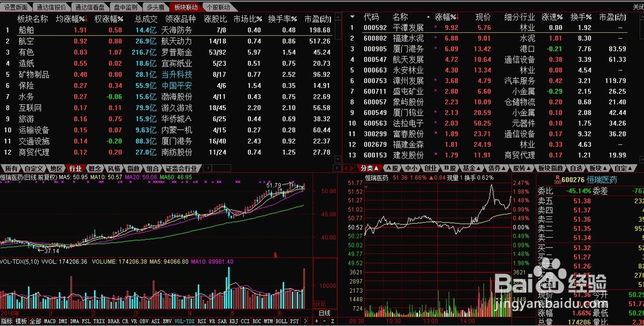Select the 概念 sector filter tab
The image size is (644, 326).
point(95,169)
